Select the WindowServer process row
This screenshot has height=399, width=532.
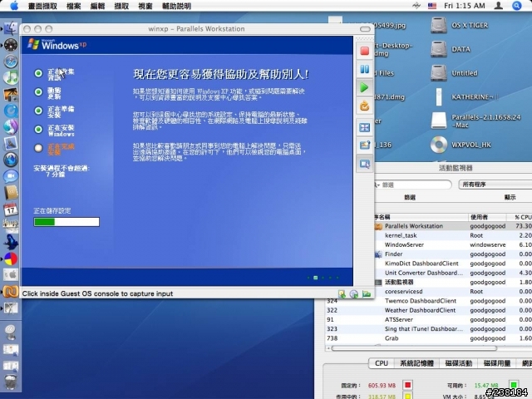click(453, 244)
